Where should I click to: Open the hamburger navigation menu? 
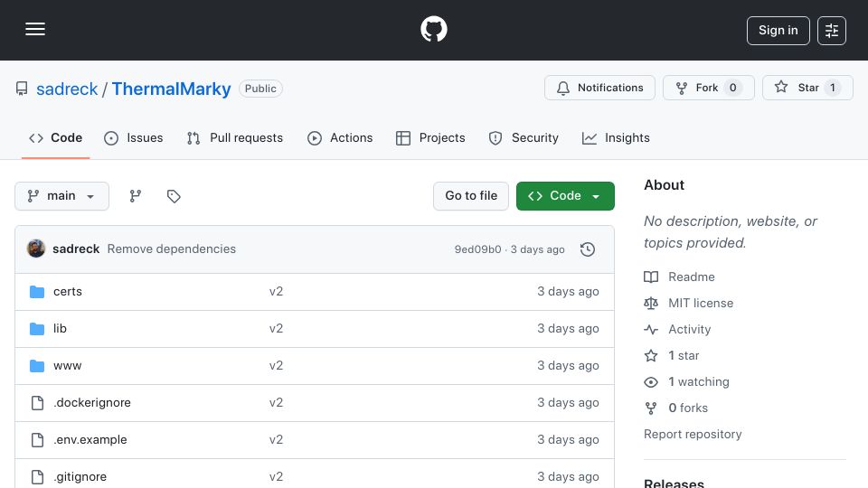coord(35,29)
